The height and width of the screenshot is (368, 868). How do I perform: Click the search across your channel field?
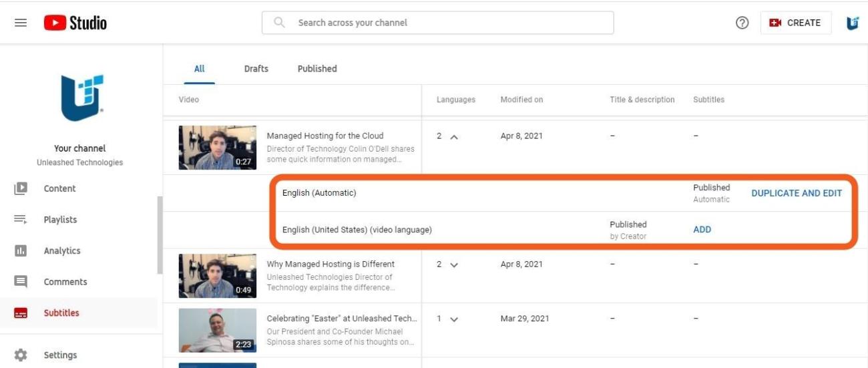tap(437, 23)
